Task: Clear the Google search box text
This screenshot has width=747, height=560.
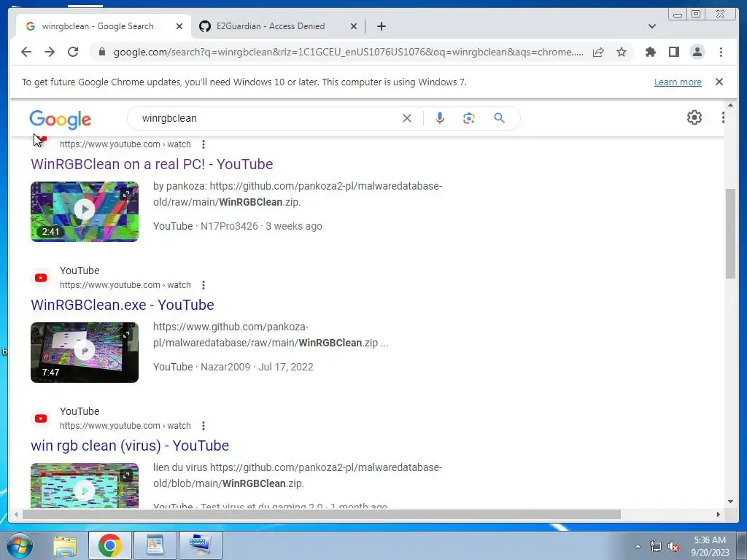Action: (407, 118)
